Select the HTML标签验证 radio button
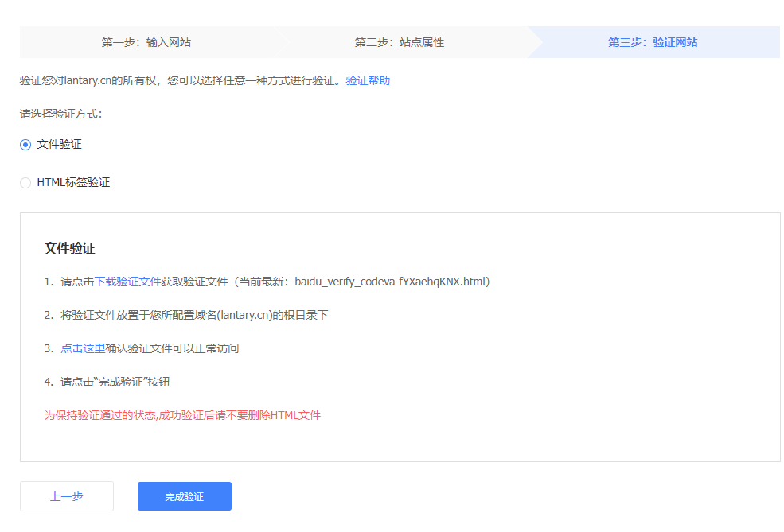 pos(25,183)
